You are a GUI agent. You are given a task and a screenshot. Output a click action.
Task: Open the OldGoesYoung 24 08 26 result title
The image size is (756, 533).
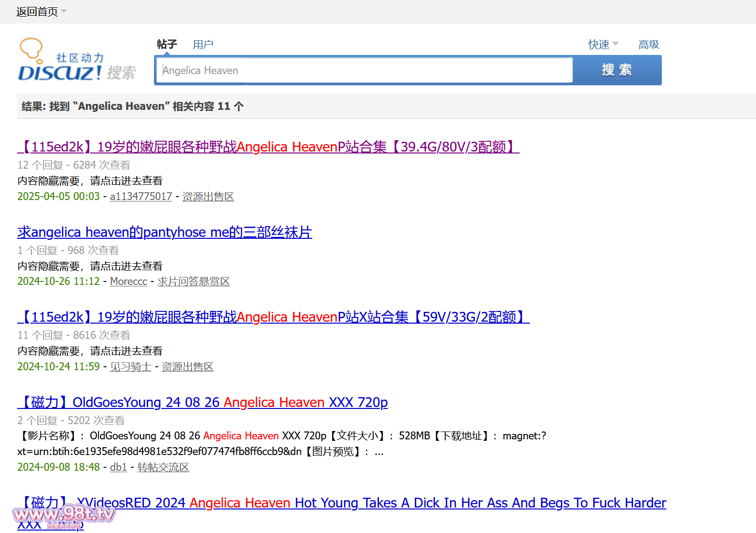point(202,402)
